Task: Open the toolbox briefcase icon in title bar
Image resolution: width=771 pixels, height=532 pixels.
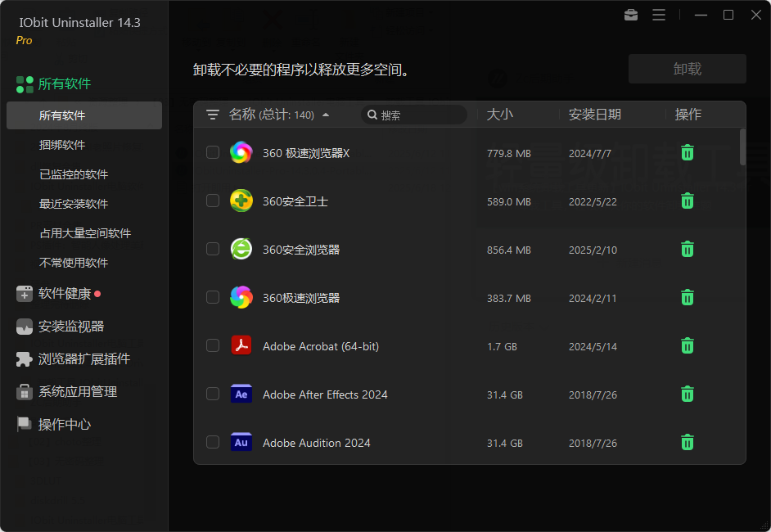Action: click(x=631, y=16)
